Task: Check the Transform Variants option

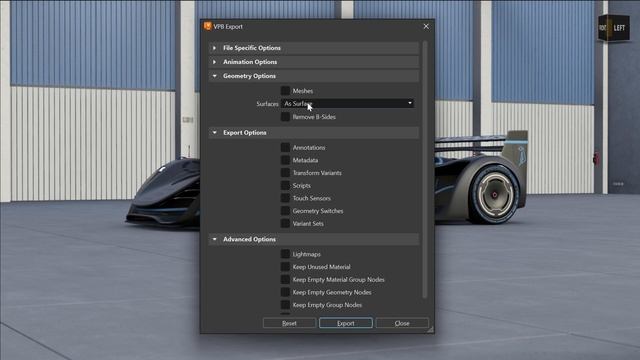Action: [285, 173]
